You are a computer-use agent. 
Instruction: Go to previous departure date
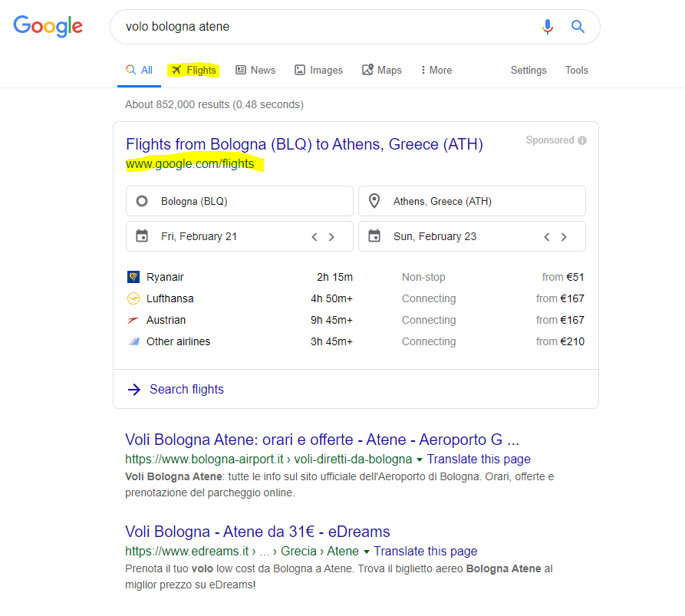tap(315, 237)
